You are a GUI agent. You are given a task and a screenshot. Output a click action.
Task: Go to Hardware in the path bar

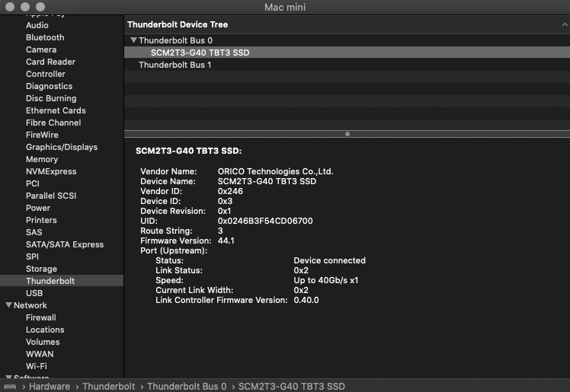(x=50, y=387)
